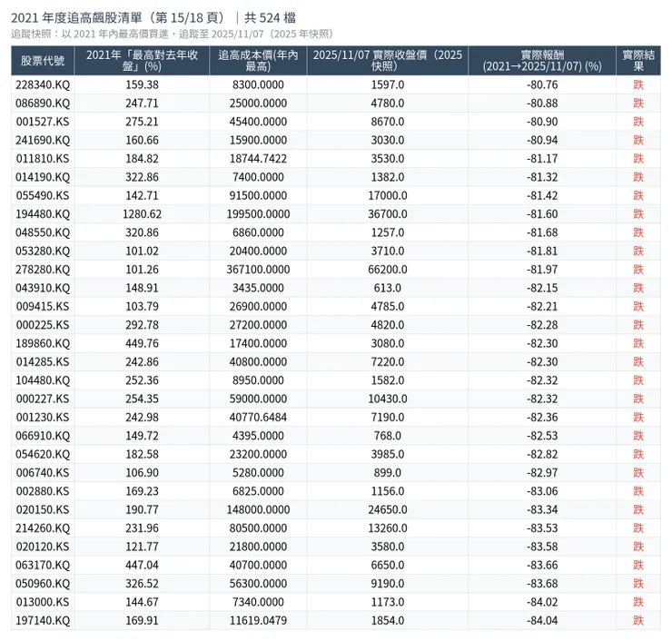Select stock code 054620.KQ
Screen dimensions: 672x641
point(43,454)
